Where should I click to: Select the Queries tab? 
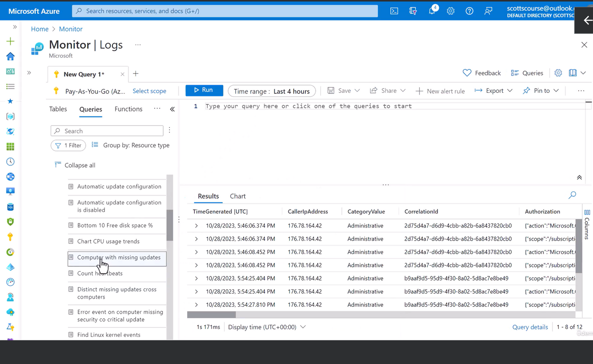pyautogui.click(x=91, y=109)
